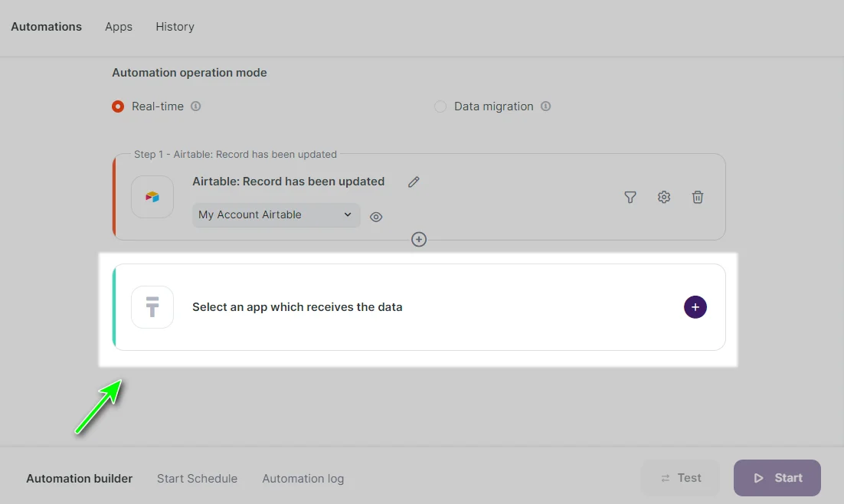844x504 pixels.
Task: Switch to the Apps tab
Action: coord(118,26)
